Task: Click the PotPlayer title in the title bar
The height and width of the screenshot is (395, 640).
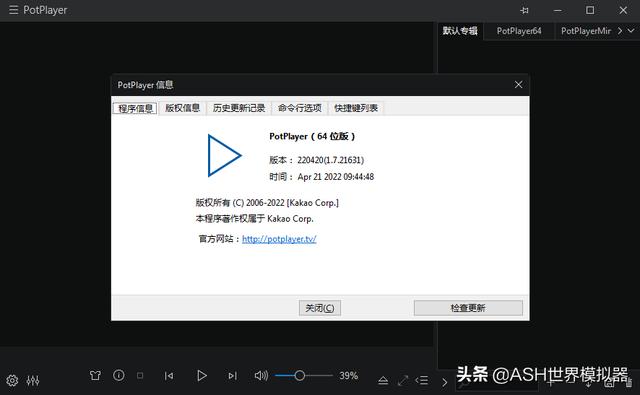Action: pyautogui.click(x=45, y=10)
